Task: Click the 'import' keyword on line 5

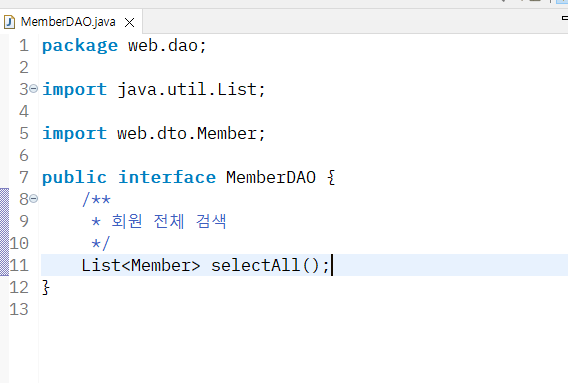Action: pyautogui.click(x=75, y=133)
